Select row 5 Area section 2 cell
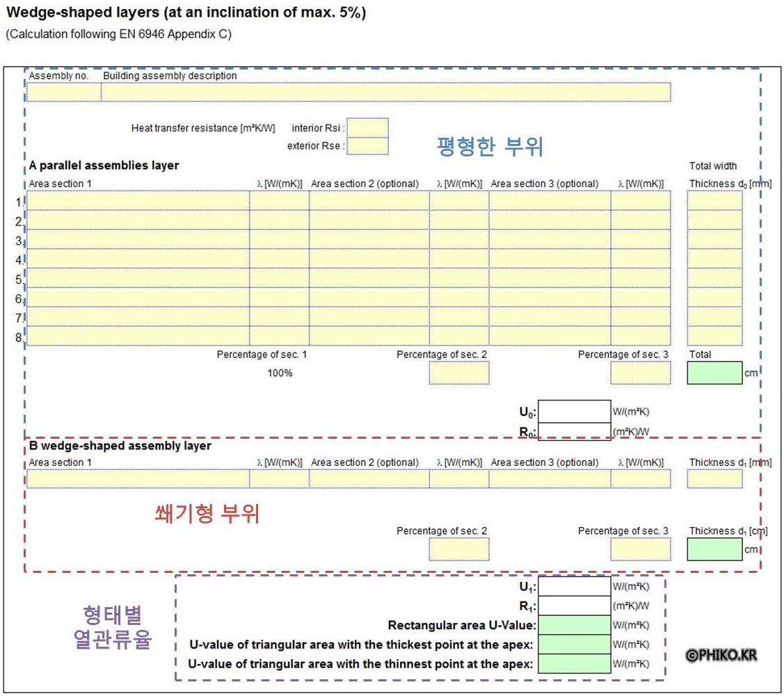Image resolution: width=784 pixels, height=696 pixels. (369, 278)
